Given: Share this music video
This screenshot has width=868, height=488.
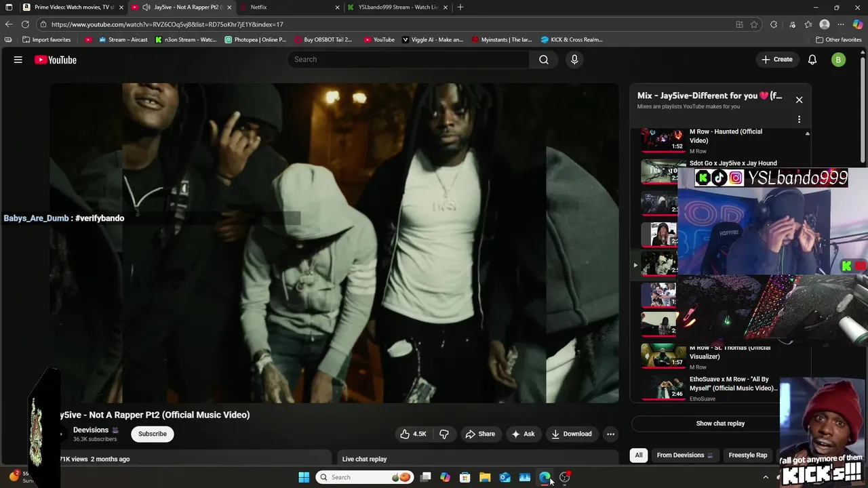Looking at the screenshot, I should 479,434.
